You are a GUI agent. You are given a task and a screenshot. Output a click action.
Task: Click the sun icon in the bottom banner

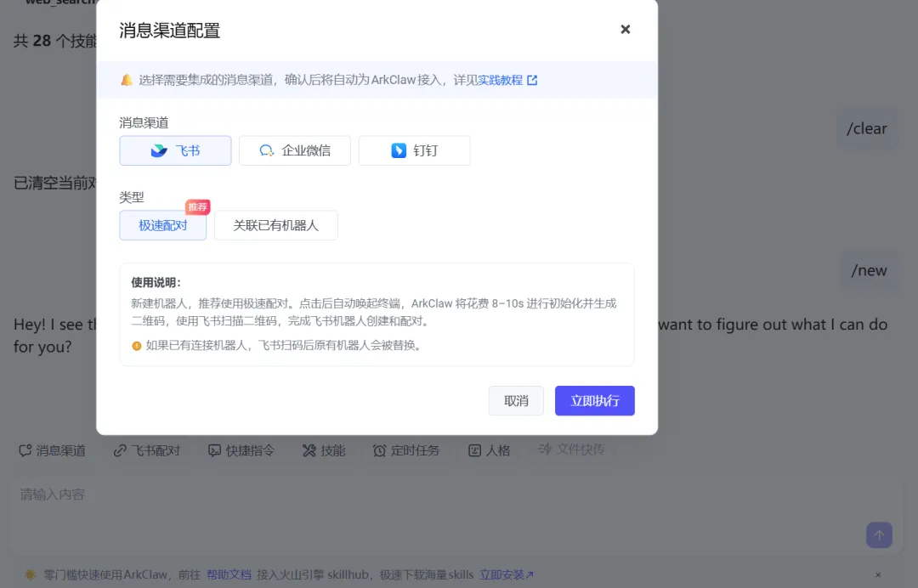click(31, 574)
